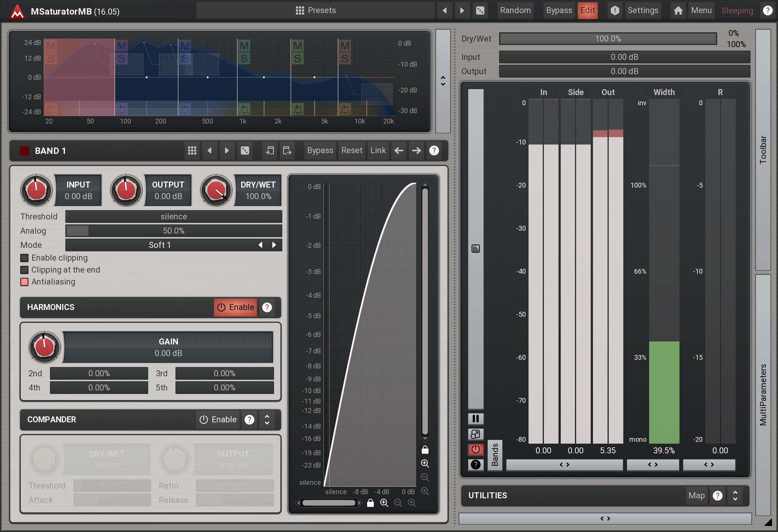778x532 pixels.
Task: Click the Band 1 Link button
Action: pyautogui.click(x=378, y=151)
